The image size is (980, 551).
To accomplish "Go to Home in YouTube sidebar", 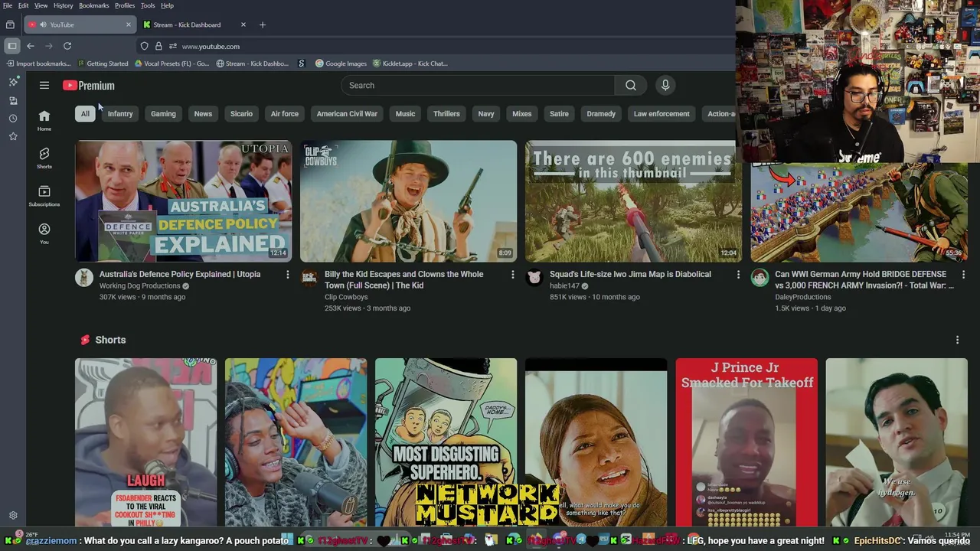I will click(44, 120).
